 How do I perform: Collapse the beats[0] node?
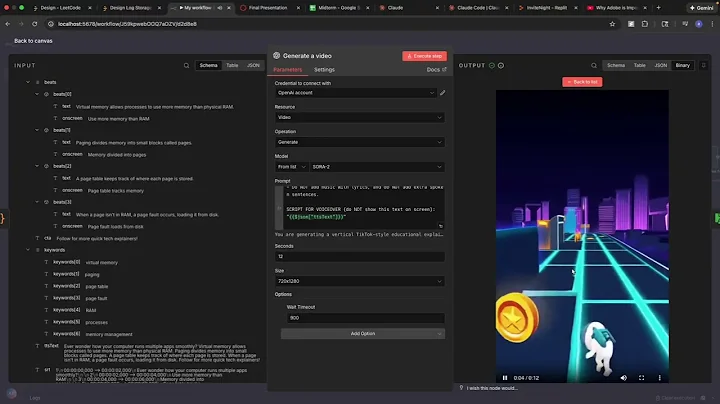tap(37, 94)
